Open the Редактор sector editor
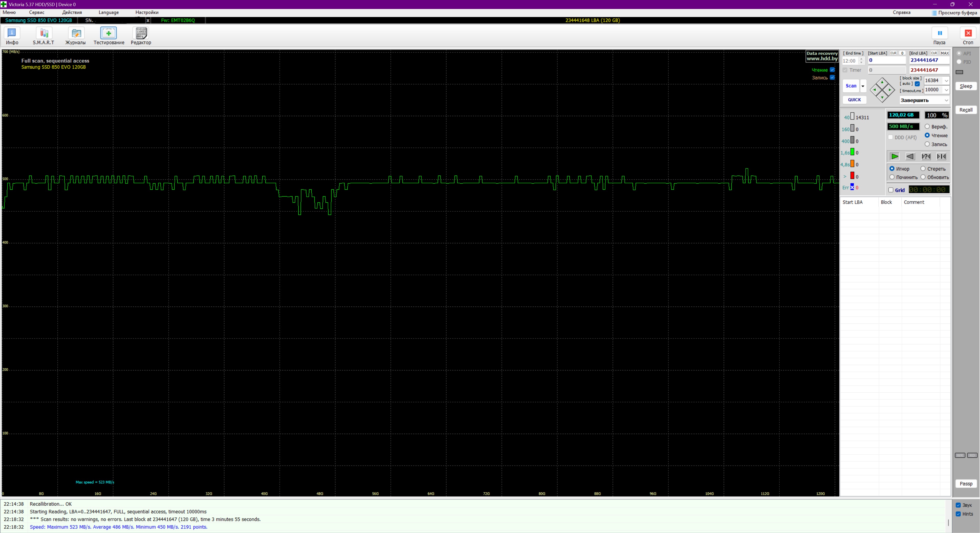Screen dimensions: 980x533 (x=141, y=36)
